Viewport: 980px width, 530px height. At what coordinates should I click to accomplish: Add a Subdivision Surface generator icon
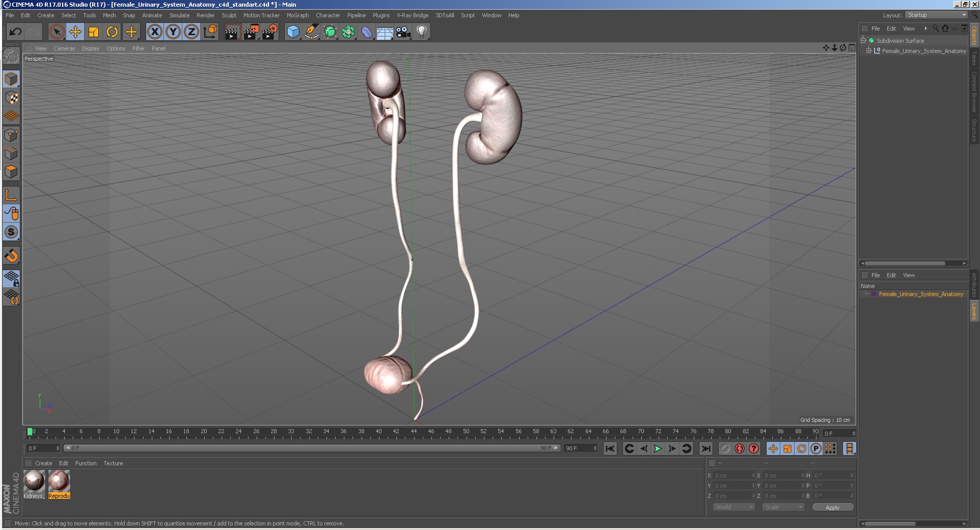click(330, 32)
